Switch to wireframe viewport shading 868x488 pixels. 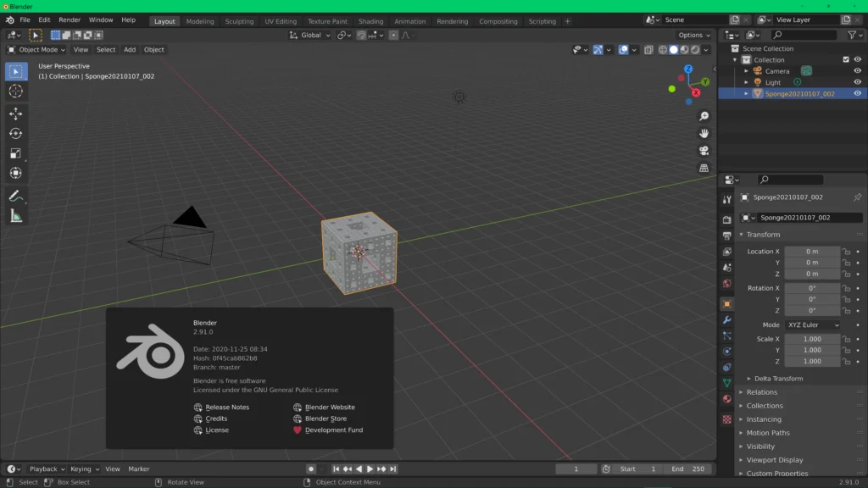(663, 50)
